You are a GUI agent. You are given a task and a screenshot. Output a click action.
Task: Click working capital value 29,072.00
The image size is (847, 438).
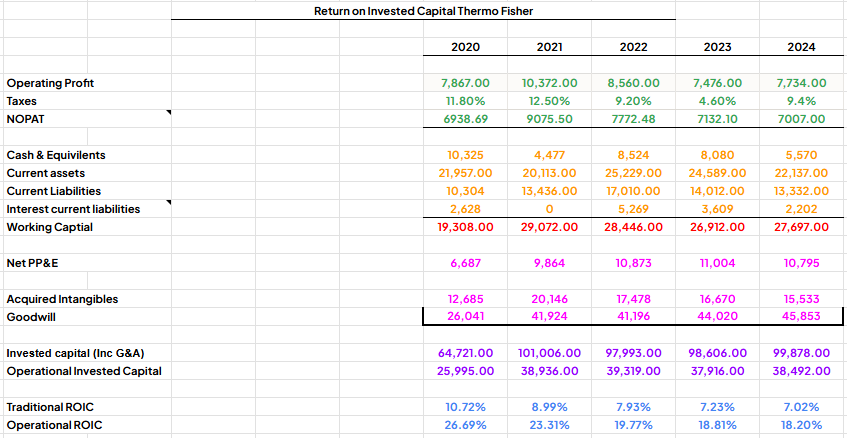549,227
